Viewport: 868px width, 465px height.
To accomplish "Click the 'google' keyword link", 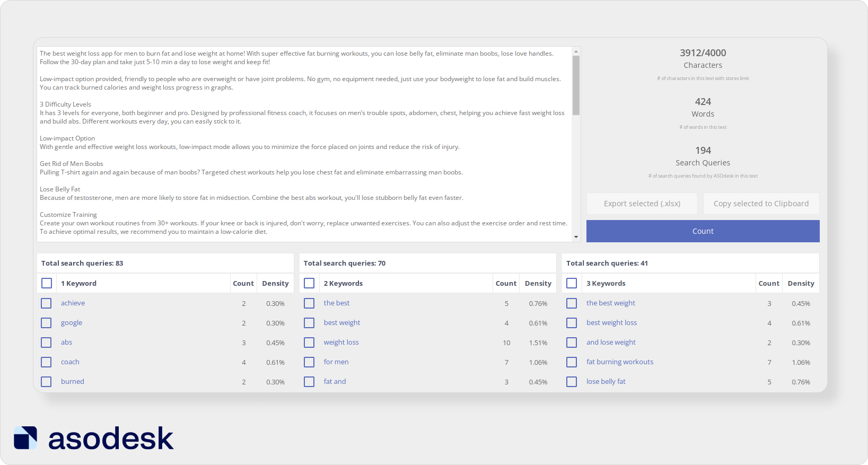I will point(72,323).
